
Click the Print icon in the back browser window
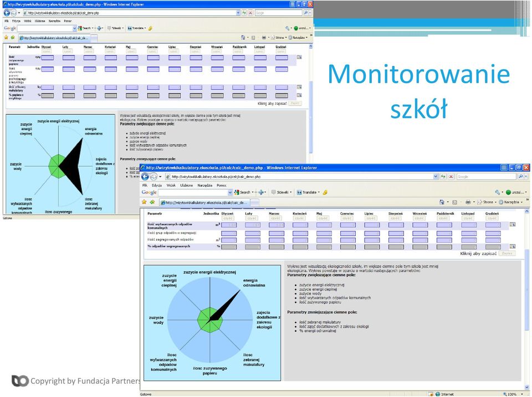(x=264, y=37)
